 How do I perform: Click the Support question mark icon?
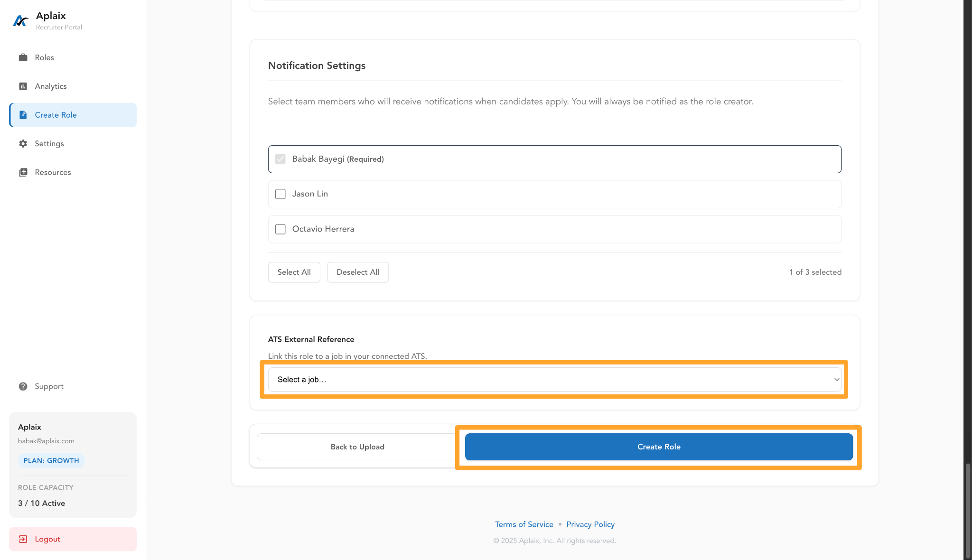point(23,386)
